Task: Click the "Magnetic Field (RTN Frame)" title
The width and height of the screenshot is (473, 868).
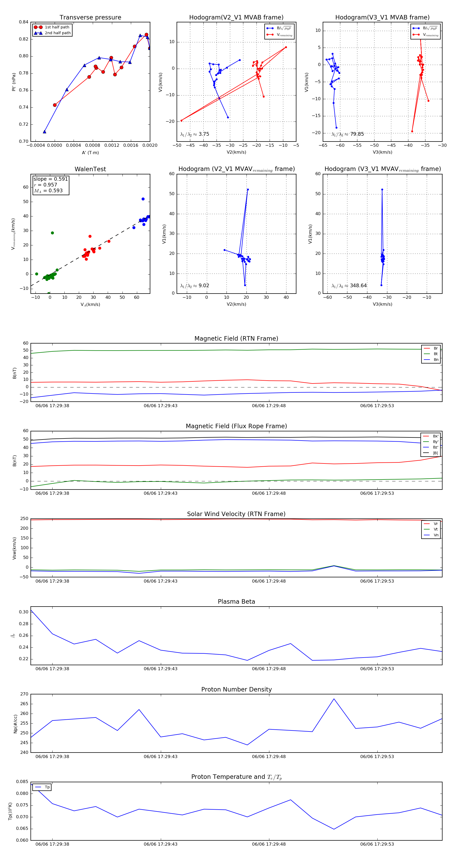Action: pos(236,339)
